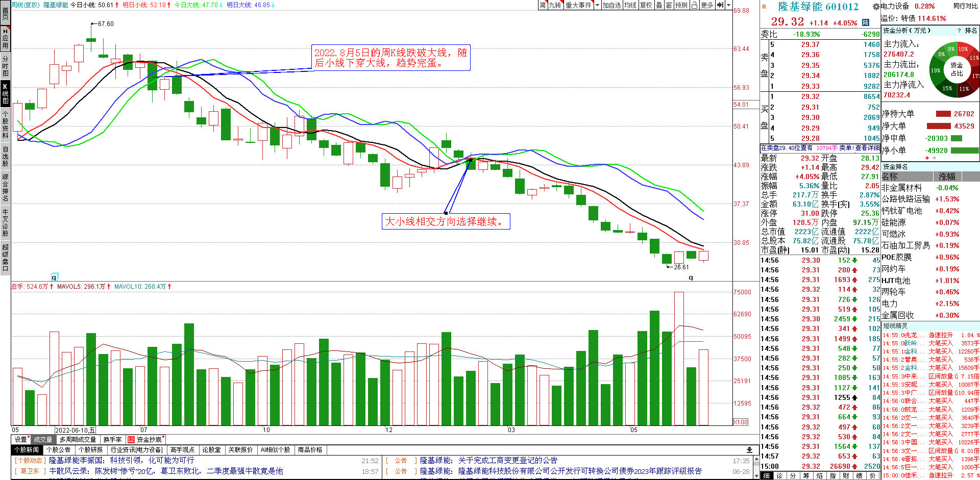Click the question mark help icon in 资金分析
The image size is (980, 480).
pyautogui.click(x=959, y=31)
